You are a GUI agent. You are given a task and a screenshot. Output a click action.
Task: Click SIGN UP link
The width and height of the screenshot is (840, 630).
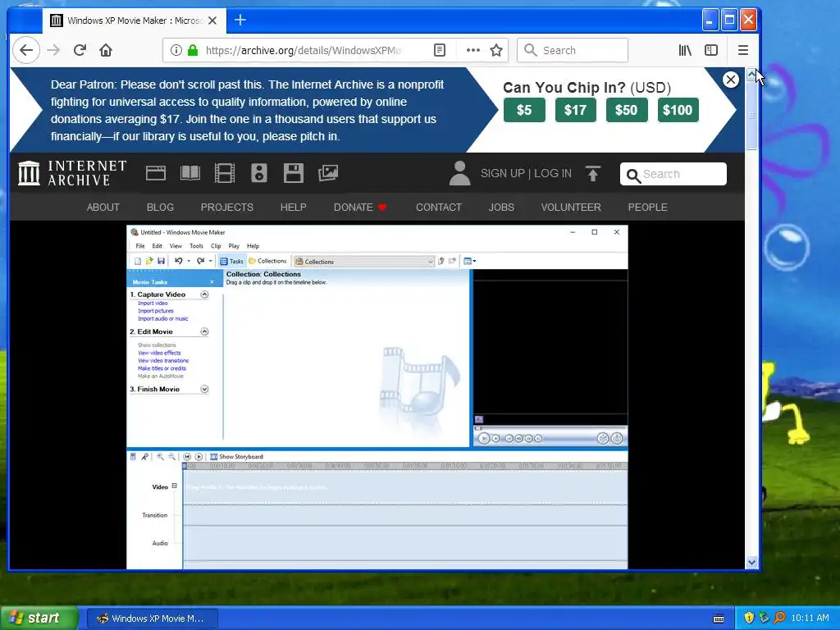(503, 174)
